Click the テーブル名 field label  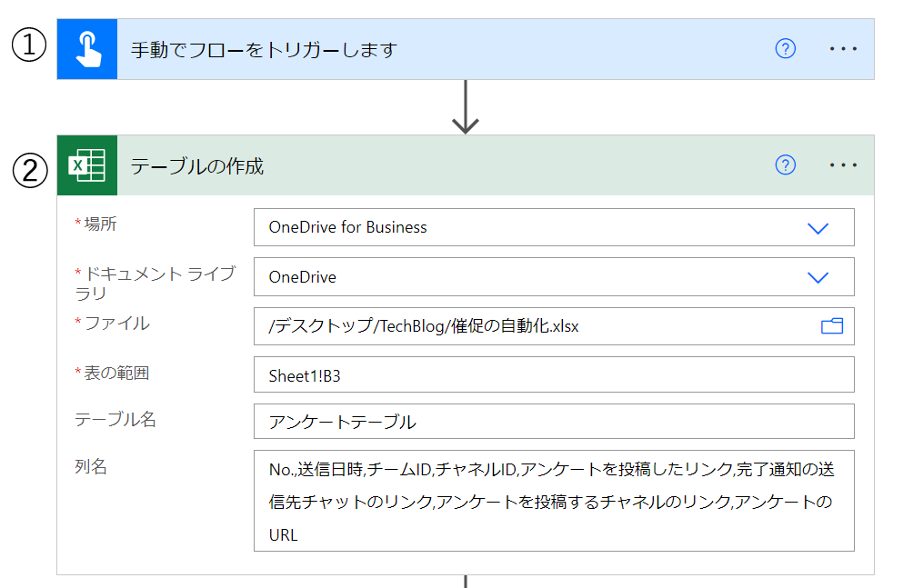point(115,420)
